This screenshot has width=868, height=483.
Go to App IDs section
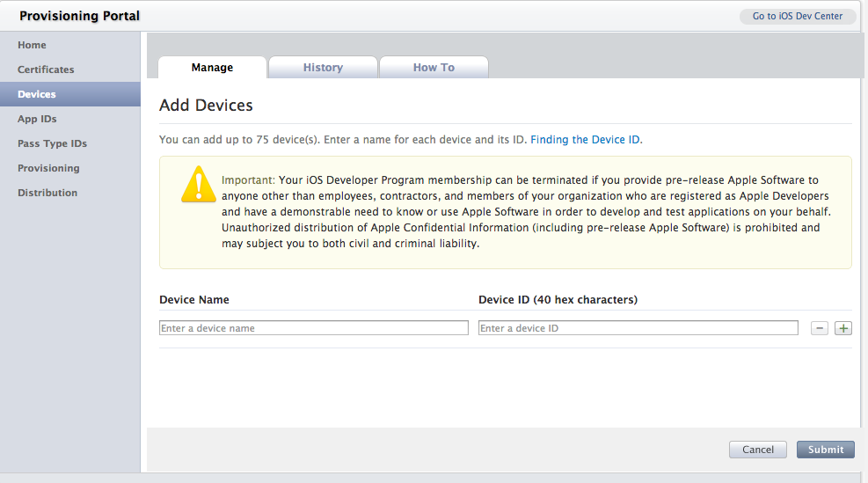pyautogui.click(x=37, y=119)
